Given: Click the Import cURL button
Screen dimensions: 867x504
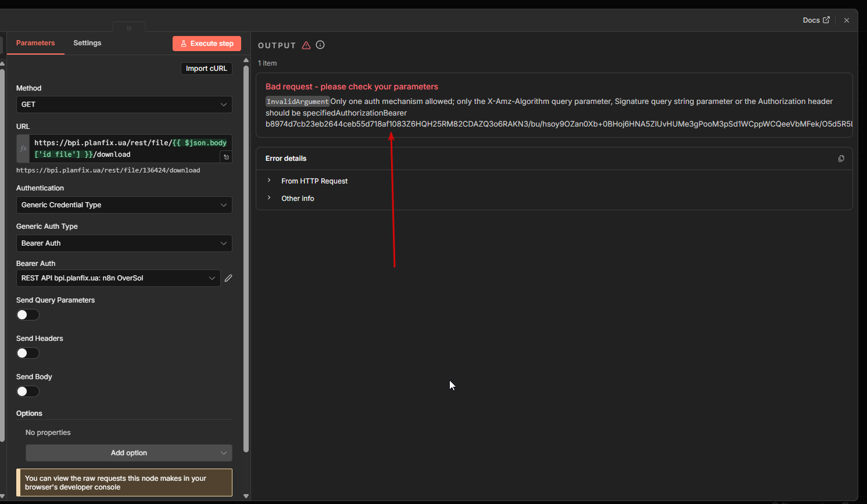Looking at the screenshot, I should [206, 69].
